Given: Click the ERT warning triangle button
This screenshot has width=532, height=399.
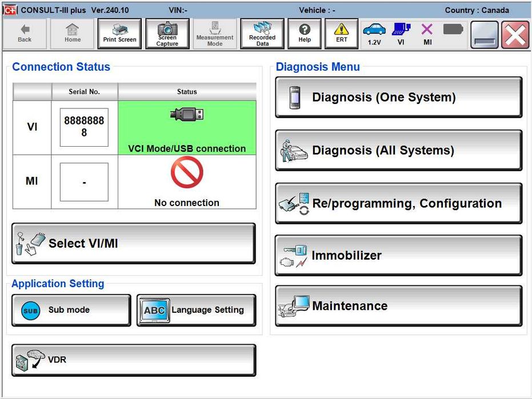Looking at the screenshot, I should [x=341, y=34].
